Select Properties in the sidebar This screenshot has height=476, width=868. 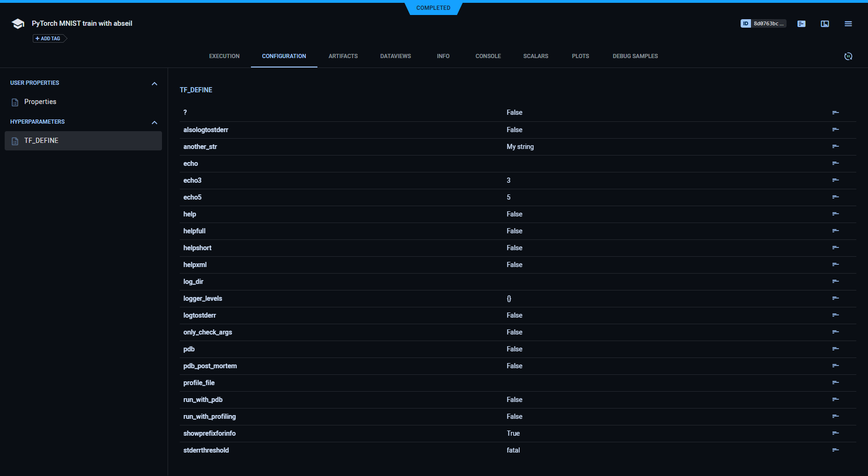pos(40,102)
